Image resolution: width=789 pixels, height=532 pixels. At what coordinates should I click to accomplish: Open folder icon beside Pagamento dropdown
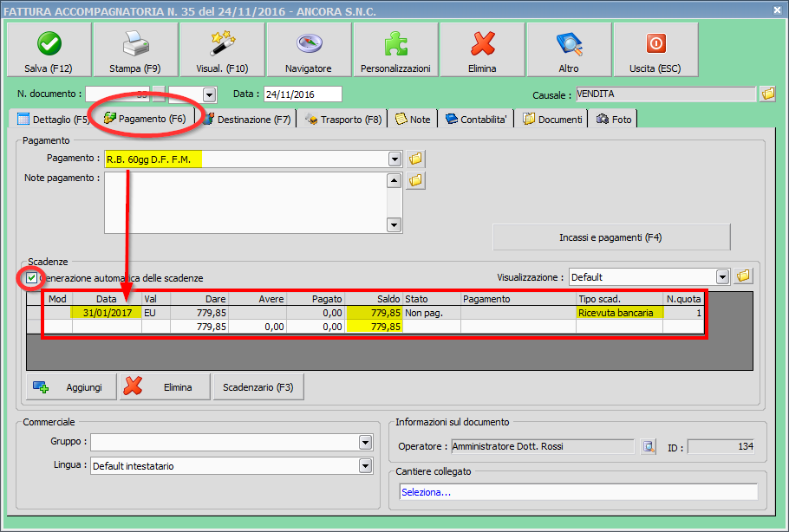point(415,159)
